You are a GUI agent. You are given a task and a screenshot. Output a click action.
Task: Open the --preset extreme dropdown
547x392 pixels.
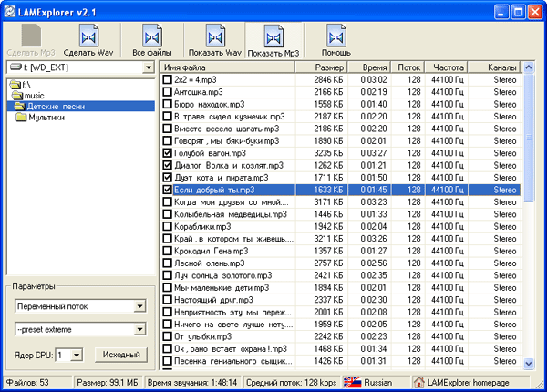pyautogui.click(x=139, y=329)
